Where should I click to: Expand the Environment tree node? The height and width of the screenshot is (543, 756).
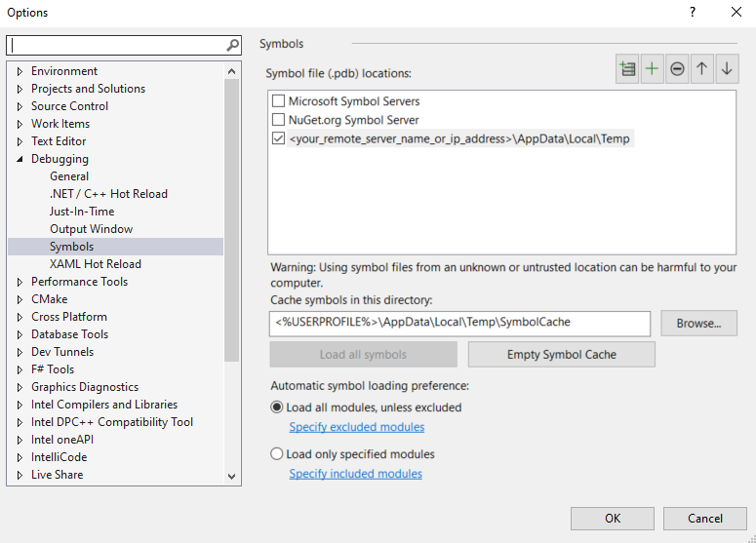[20, 71]
